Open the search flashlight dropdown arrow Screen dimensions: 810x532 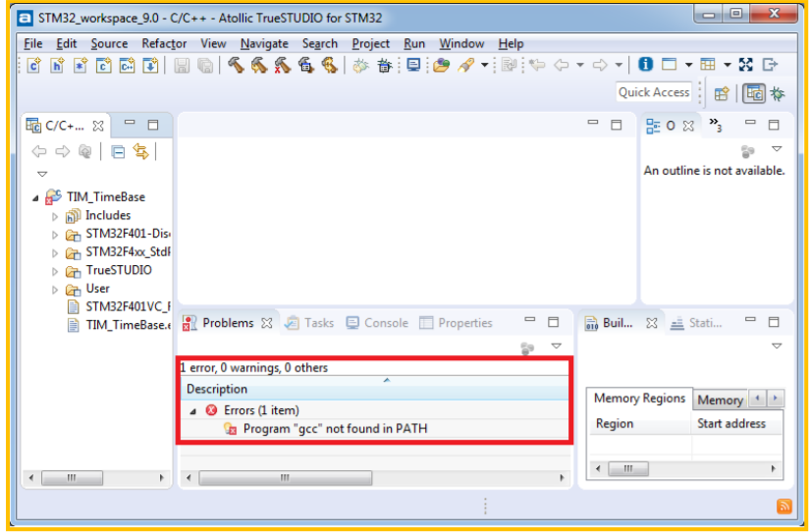(x=484, y=65)
